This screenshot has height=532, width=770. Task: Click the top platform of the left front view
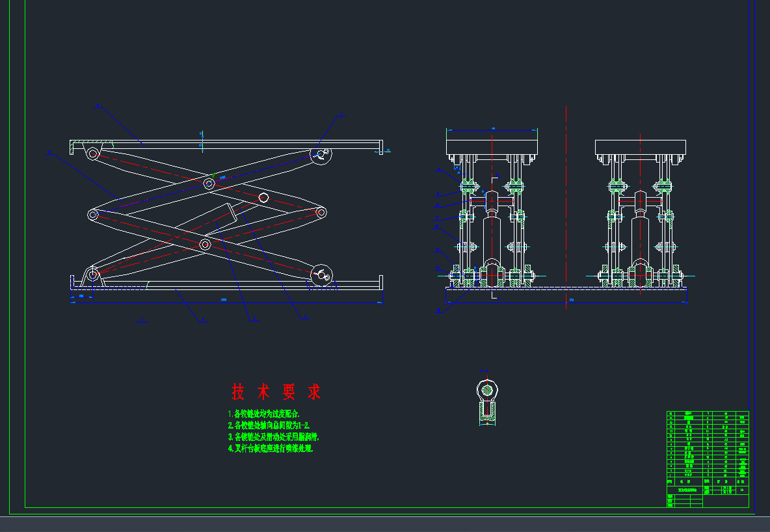click(x=492, y=142)
